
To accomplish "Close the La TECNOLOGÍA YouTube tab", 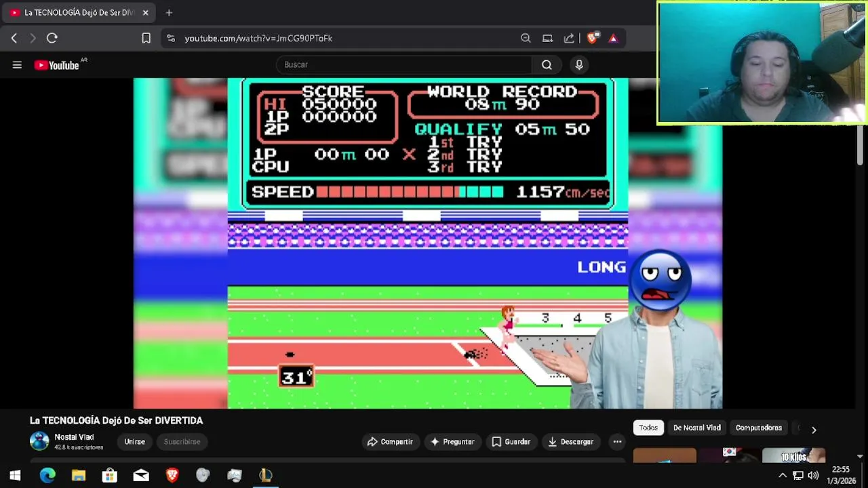I will 145,12.
